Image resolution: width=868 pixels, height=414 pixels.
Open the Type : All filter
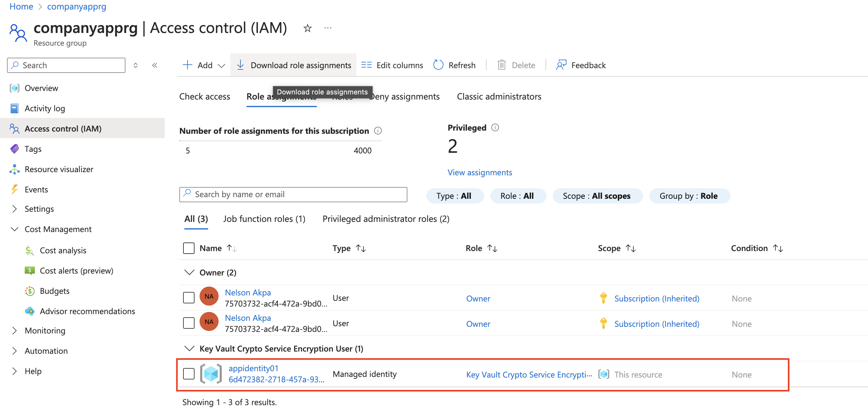[x=455, y=196]
